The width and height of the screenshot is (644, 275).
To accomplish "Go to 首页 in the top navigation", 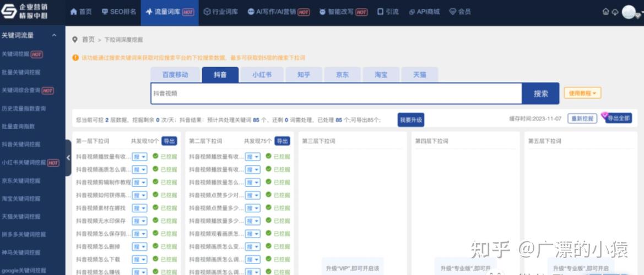I will tap(81, 12).
